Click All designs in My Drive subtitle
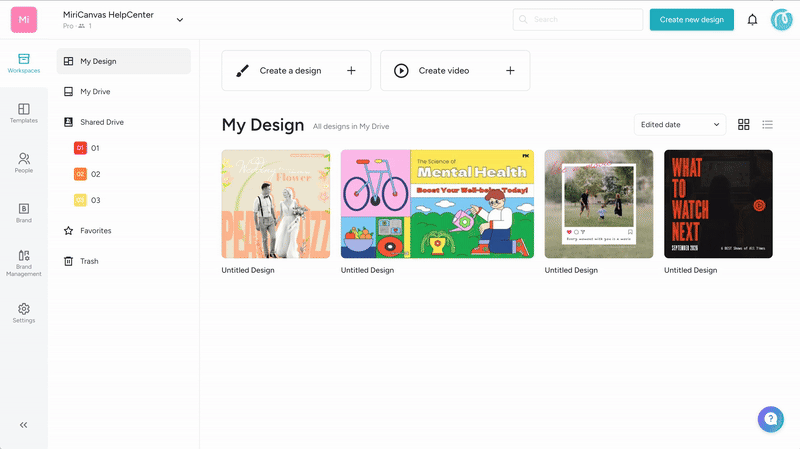This screenshot has height=449, width=800. coord(351,127)
